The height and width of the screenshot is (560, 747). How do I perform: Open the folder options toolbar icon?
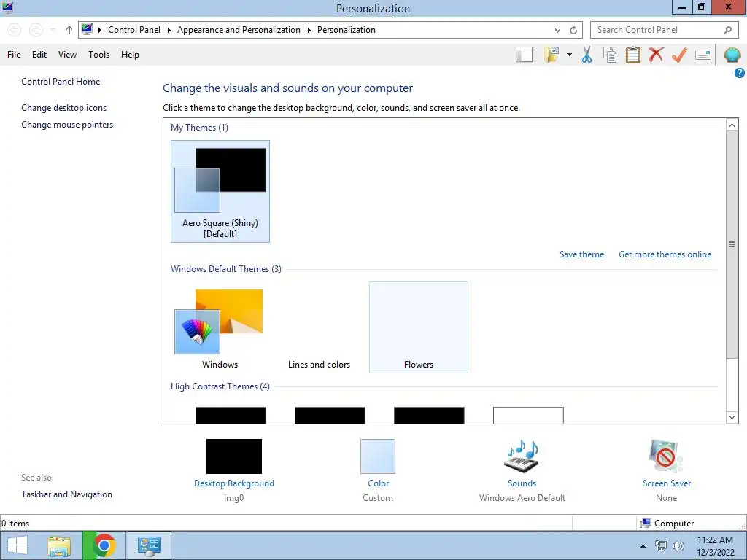551,55
